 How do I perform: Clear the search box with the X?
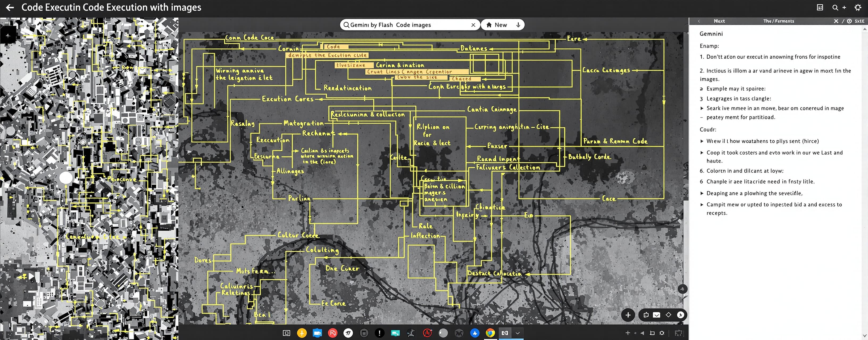click(473, 25)
